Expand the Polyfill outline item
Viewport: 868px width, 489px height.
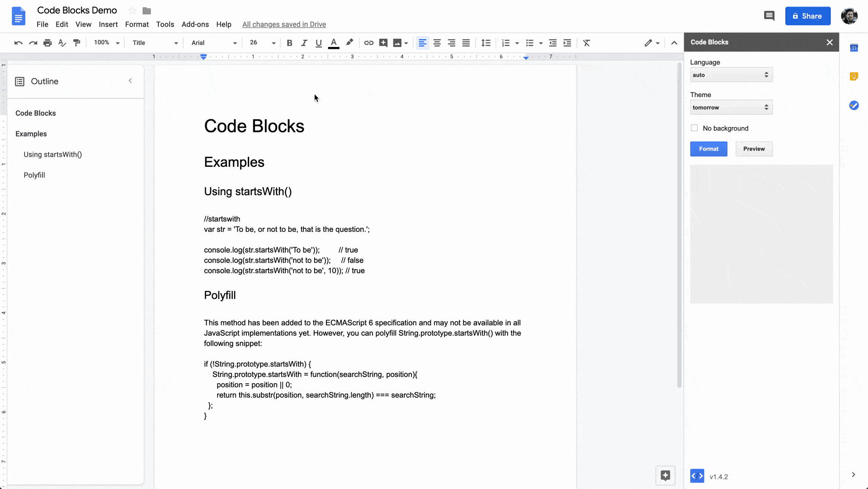coord(34,174)
